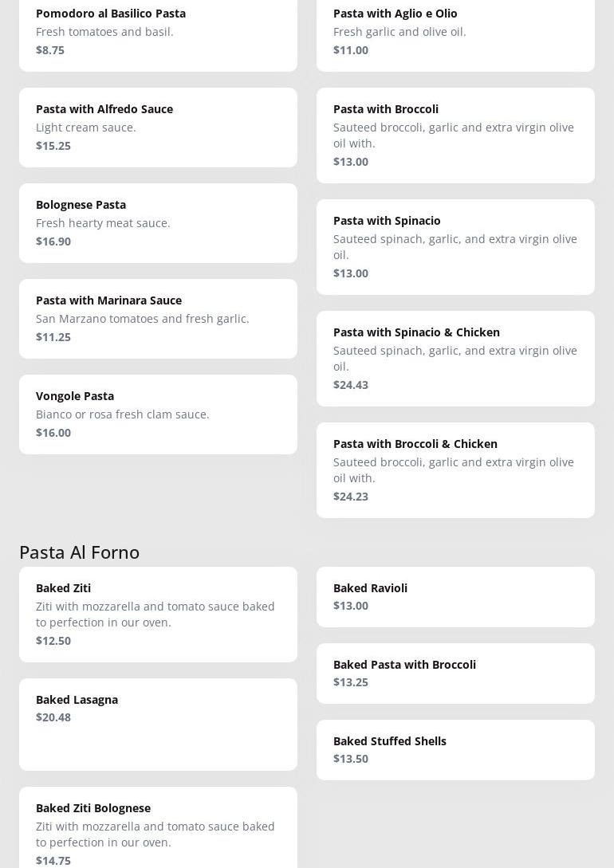Select Pasta with Alfredo Sauce card
This screenshot has width=614, height=868.
pos(158,128)
